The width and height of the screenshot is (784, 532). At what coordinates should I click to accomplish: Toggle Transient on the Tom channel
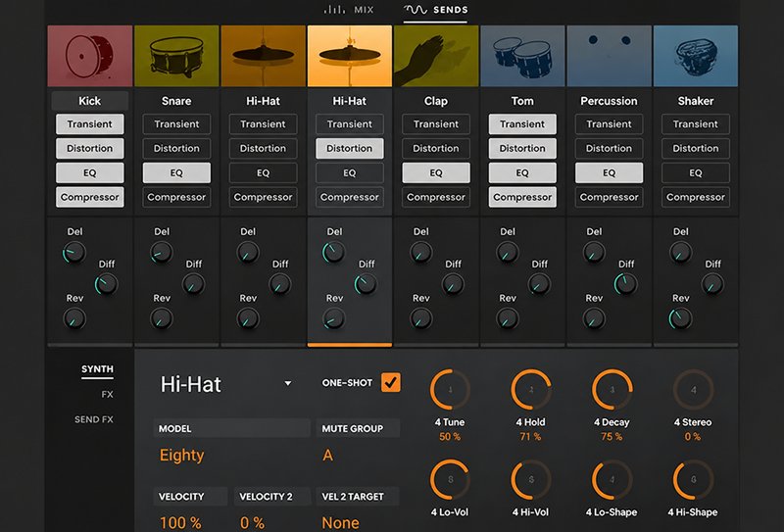[522, 124]
